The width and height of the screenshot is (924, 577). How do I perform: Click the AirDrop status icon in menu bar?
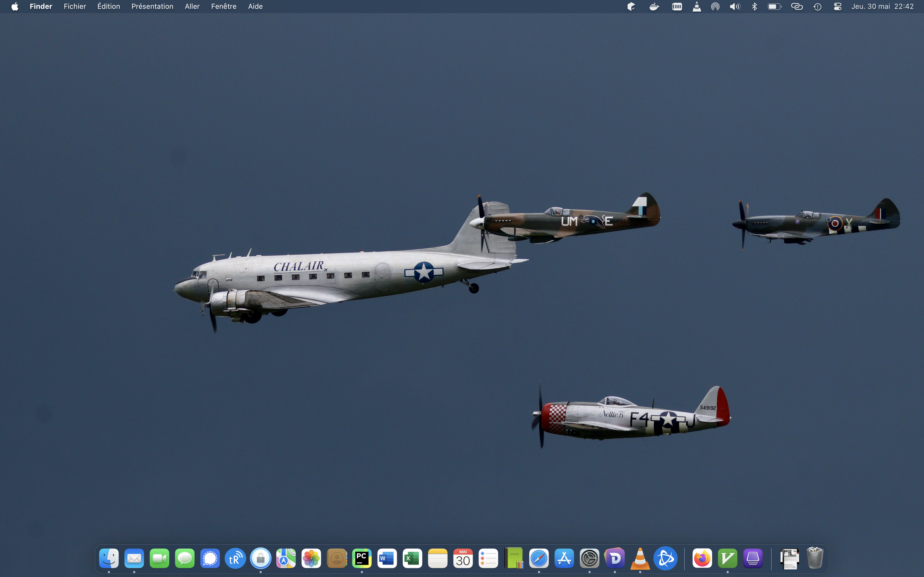[x=715, y=7]
